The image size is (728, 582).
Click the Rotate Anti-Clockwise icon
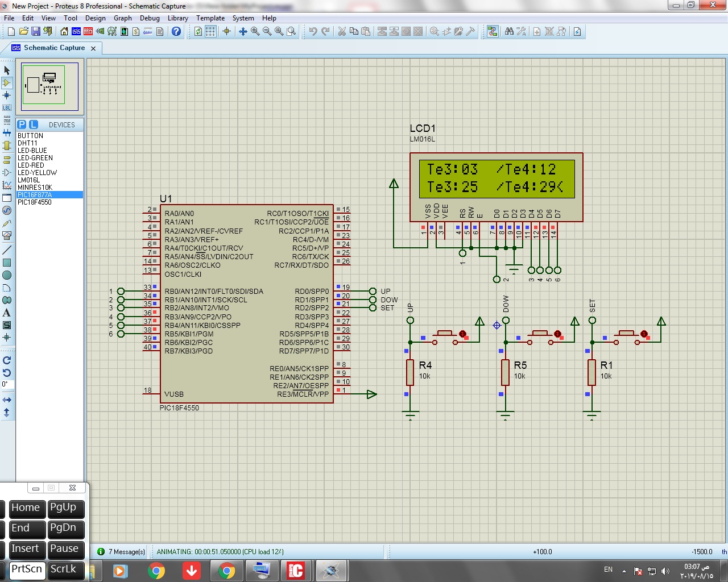pyautogui.click(x=7, y=373)
